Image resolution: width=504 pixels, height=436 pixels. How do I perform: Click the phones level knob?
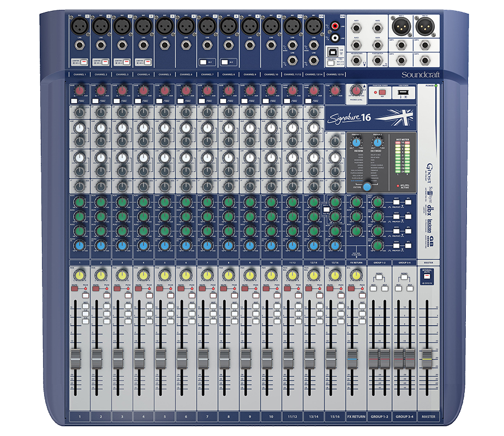pos(356,91)
